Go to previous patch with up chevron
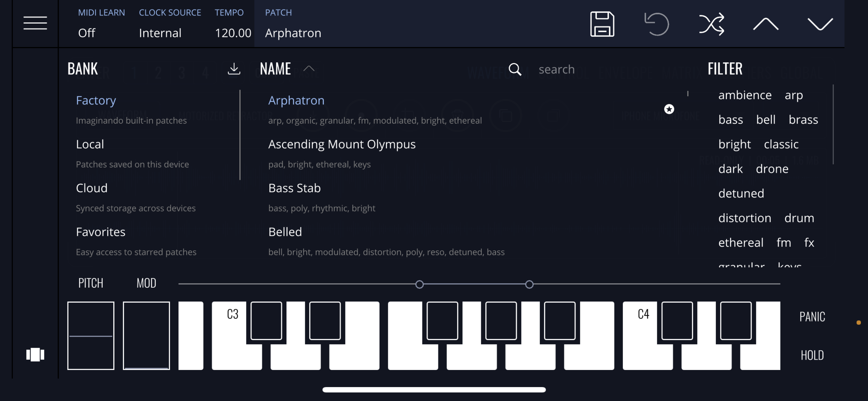The height and width of the screenshot is (401, 868). tap(766, 24)
